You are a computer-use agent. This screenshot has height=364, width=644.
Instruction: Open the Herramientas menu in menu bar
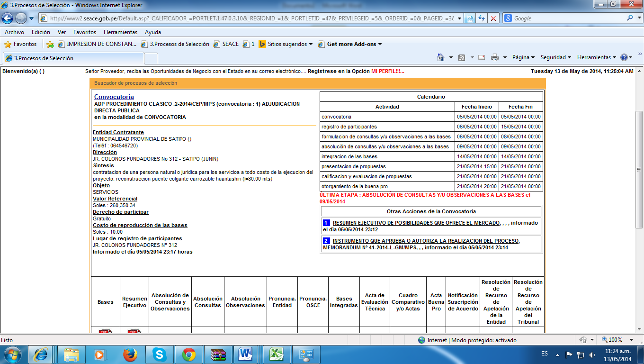(120, 32)
